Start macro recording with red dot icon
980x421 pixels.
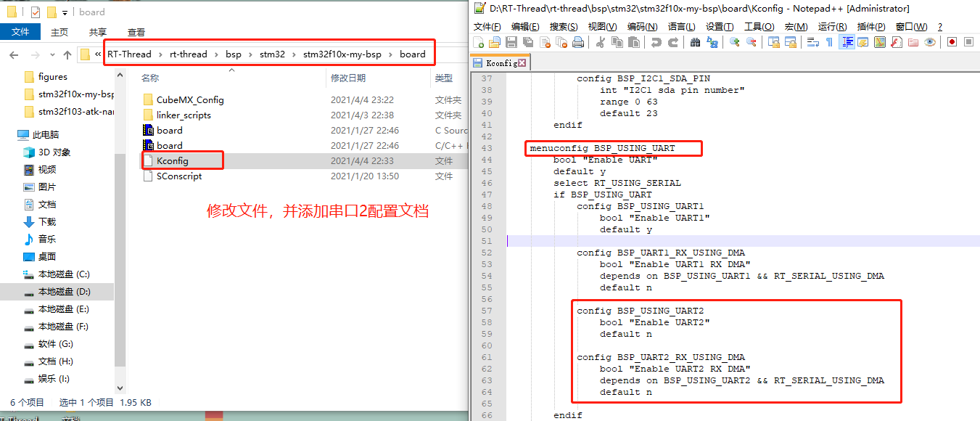tap(952, 43)
